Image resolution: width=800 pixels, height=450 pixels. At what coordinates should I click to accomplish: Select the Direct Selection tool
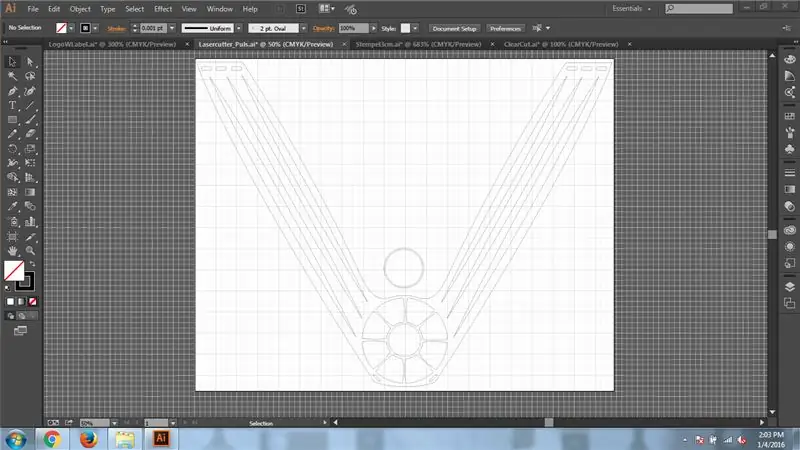click(30, 62)
